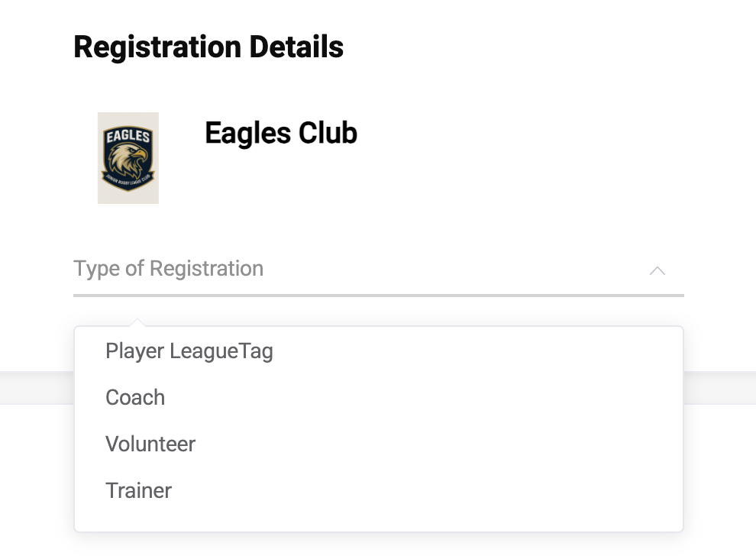Click the eagle head in the club badge
Screen dimensions: 756x559
[x=127, y=160]
